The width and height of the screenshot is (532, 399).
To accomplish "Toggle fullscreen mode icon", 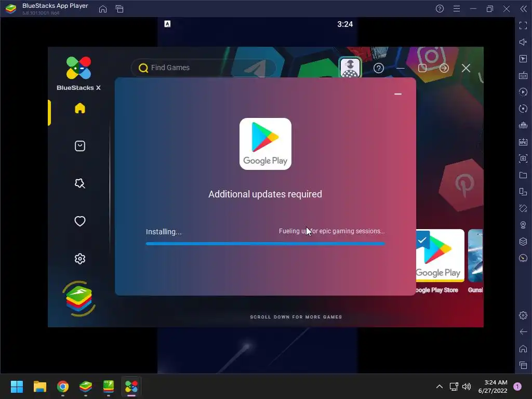I will [x=523, y=25].
